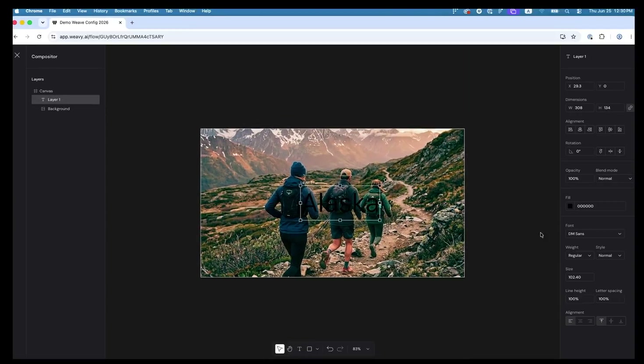Select the Canvas item in Layers

(x=65, y=91)
